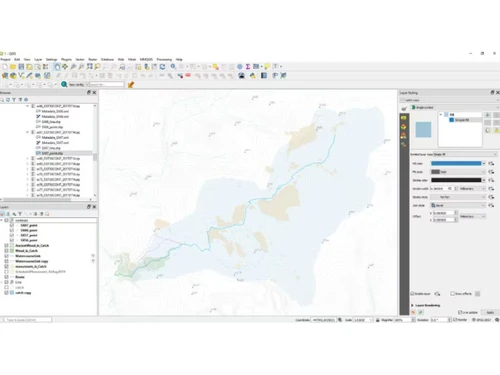Click the blue Fill color swatch
This screenshot has height=375, width=500.
[x=456, y=163]
